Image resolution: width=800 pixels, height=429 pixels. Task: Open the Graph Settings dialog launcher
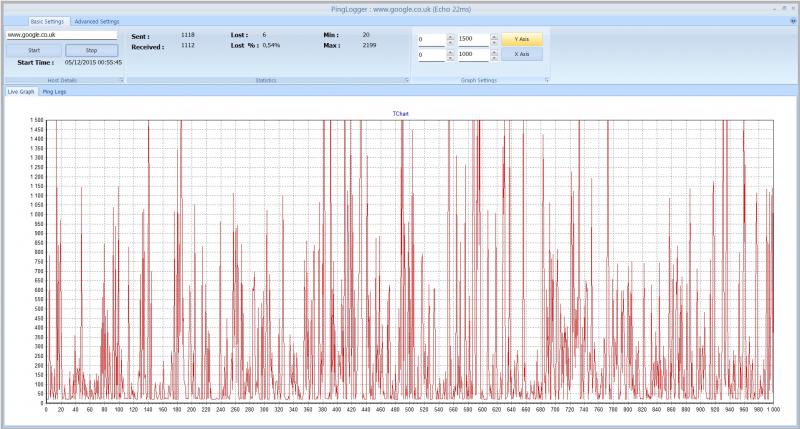pos(547,79)
